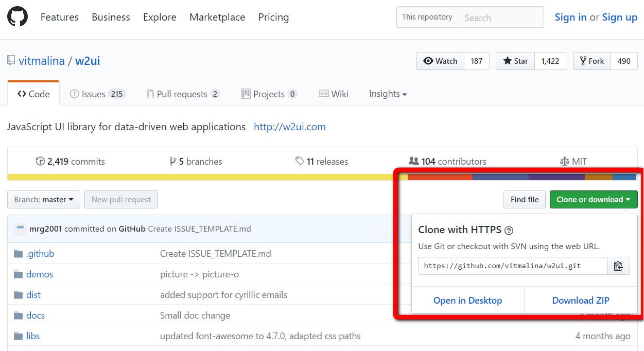Open commit 'added support for cyrillic emails'
Image resolution: width=644 pixels, height=351 pixels.
[x=223, y=295]
